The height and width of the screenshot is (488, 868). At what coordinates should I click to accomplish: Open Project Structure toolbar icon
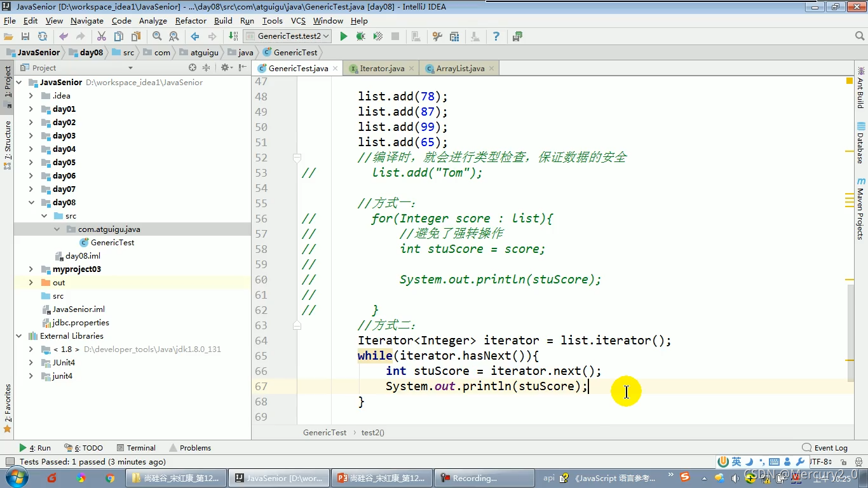454,36
